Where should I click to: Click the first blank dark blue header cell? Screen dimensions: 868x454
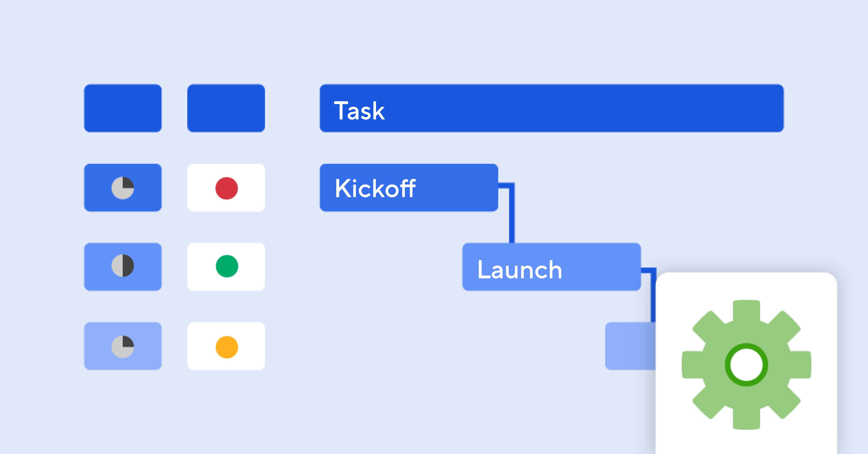coord(123,108)
